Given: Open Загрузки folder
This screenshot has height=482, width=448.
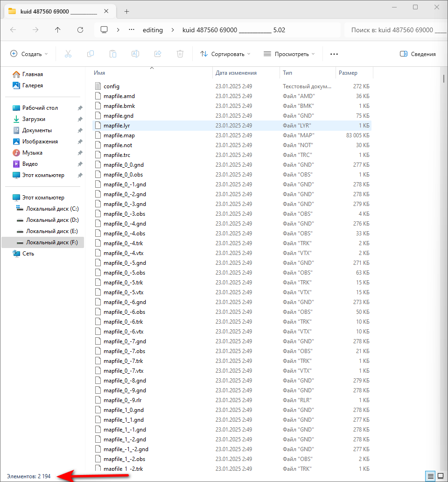Looking at the screenshot, I should pyautogui.click(x=34, y=119).
